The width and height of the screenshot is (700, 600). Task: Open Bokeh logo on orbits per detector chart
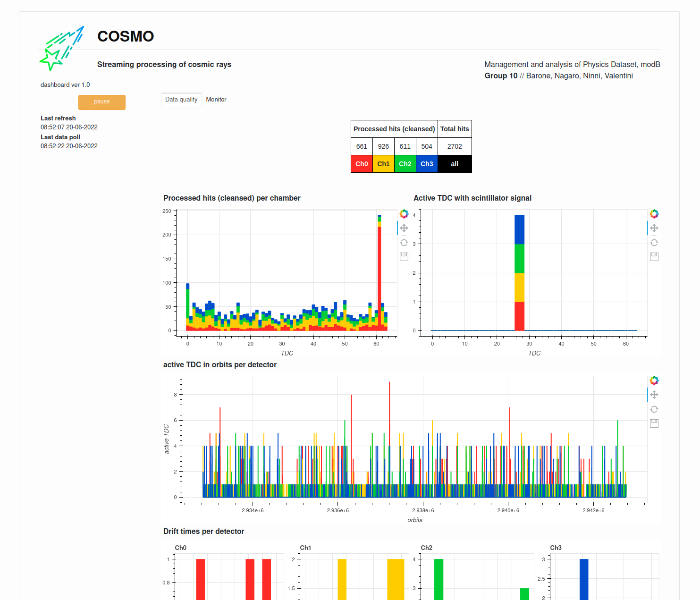pyautogui.click(x=654, y=380)
